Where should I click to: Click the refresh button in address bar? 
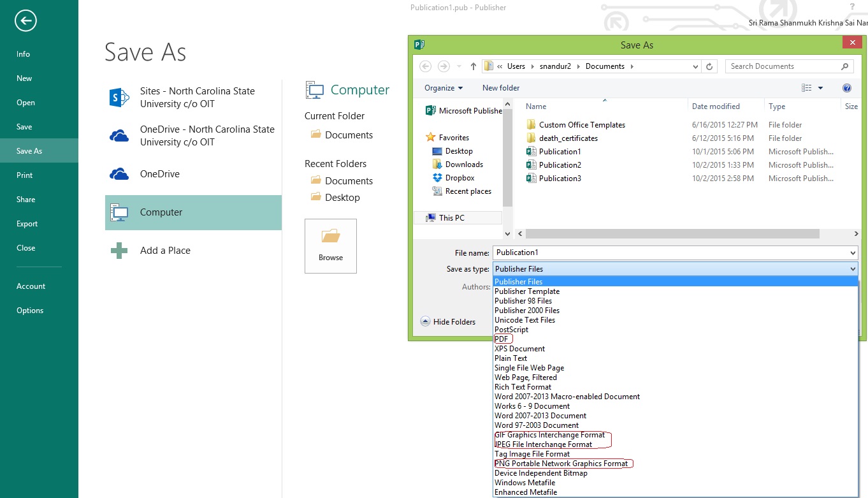click(x=709, y=66)
